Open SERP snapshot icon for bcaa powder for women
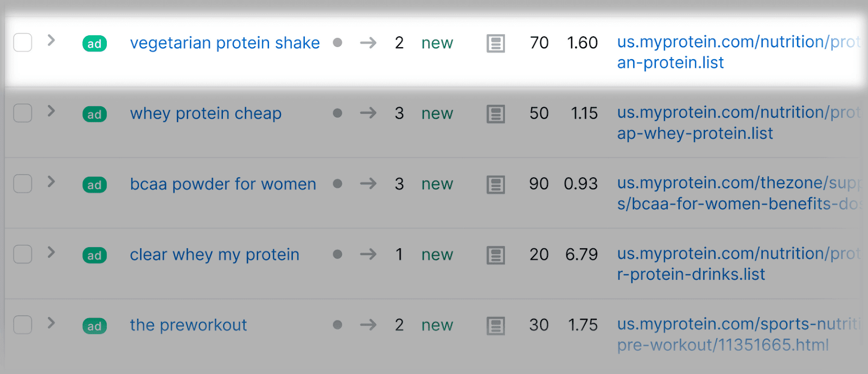Screen dimensions: 868x374 click(x=495, y=184)
